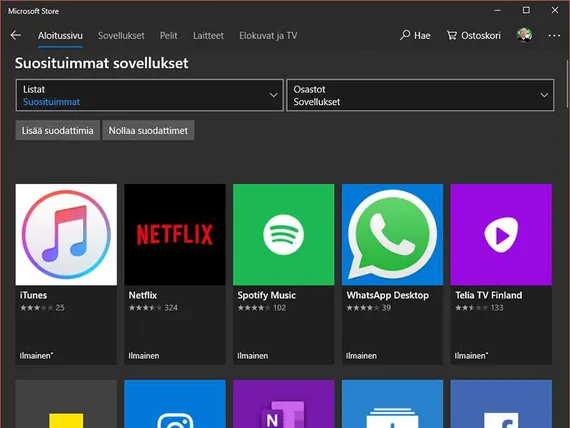Switch to the Aloitussivu tab
This screenshot has width=570, height=428.
[x=60, y=36]
